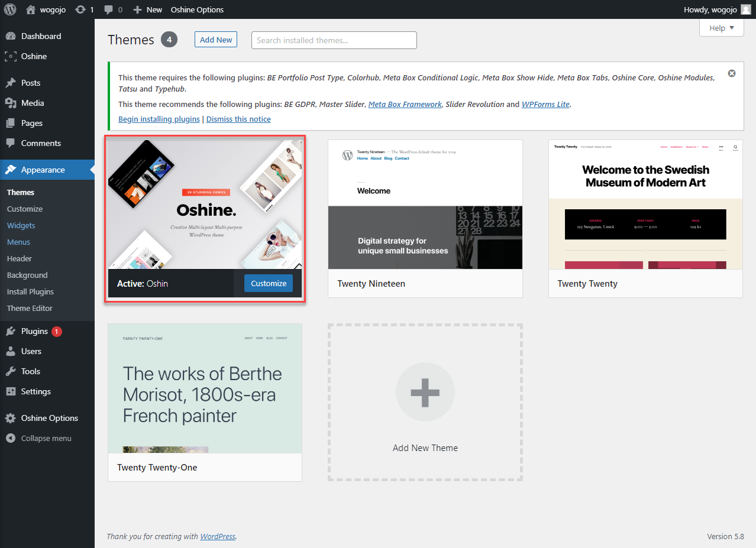Dismiss the required plugins notice

(732, 73)
